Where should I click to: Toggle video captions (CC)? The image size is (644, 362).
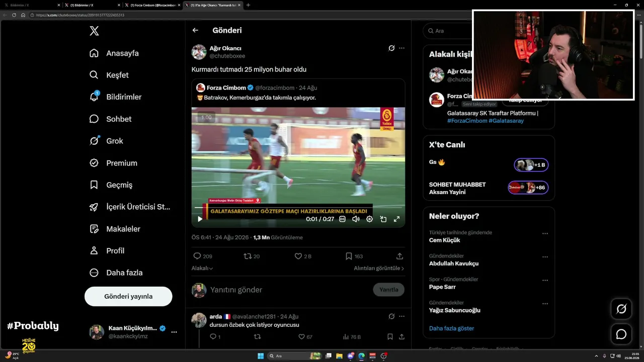point(343,219)
